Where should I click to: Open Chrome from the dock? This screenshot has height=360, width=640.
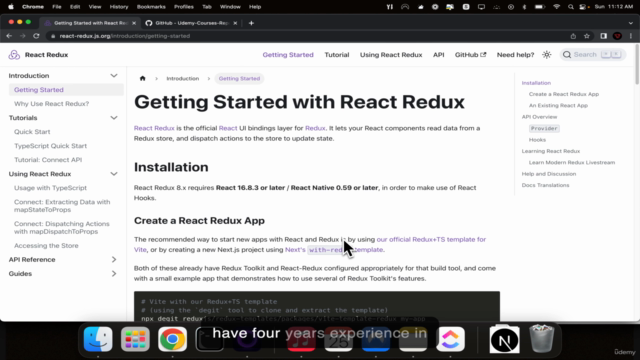pyautogui.click(x=172, y=339)
